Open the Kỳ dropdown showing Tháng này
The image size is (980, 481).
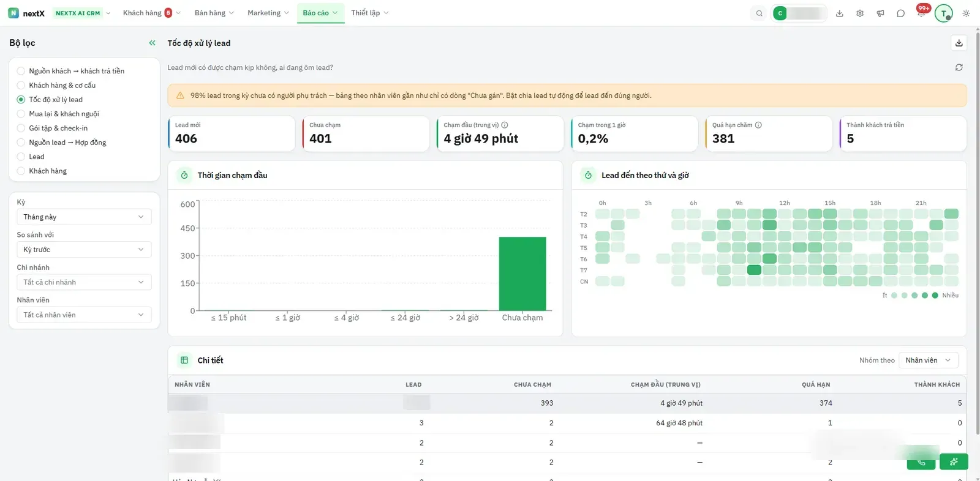84,217
